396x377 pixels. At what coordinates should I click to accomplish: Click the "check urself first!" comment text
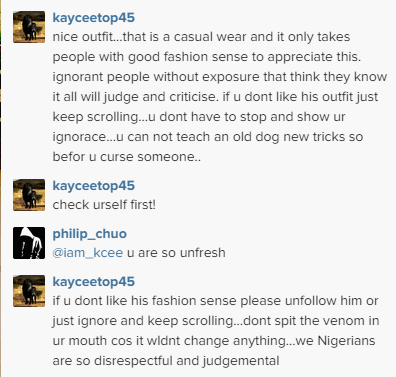tap(104, 205)
